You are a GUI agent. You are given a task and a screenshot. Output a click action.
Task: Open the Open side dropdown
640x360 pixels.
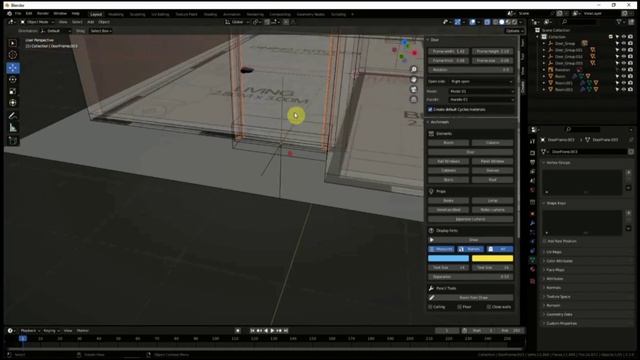click(481, 82)
